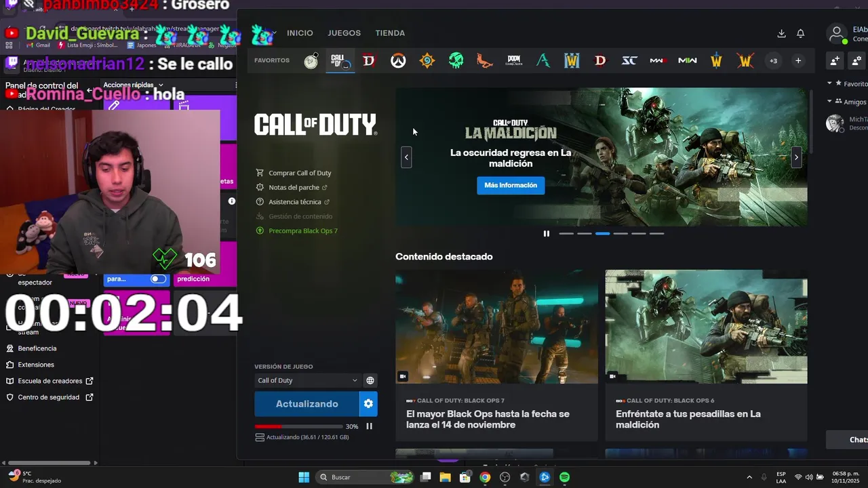Click the Más información banner button
Screen dimensions: 868x488
tap(511, 185)
